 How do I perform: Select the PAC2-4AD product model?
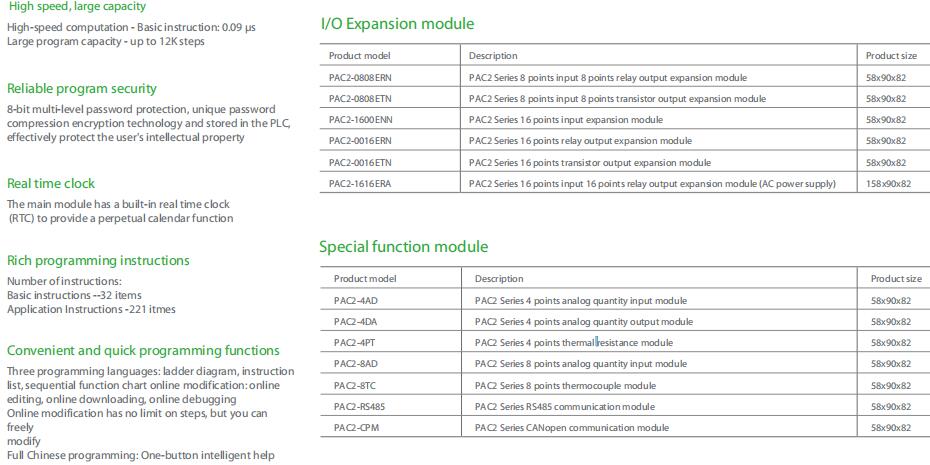click(x=355, y=301)
